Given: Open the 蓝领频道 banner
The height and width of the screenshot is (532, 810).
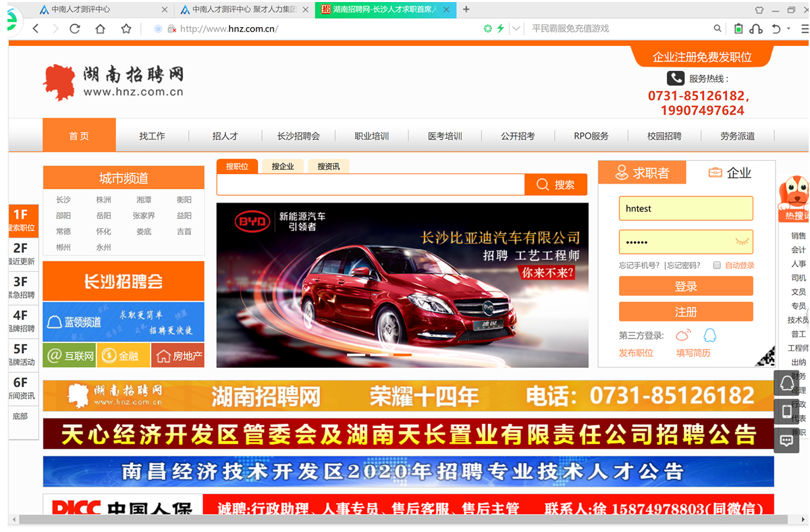Looking at the screenshot, I should tap(124, 322).
